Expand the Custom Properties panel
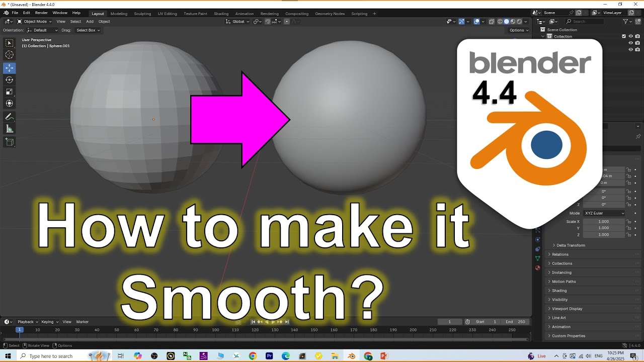The height and width of the screenshot is (362, 644). point(569,336)
